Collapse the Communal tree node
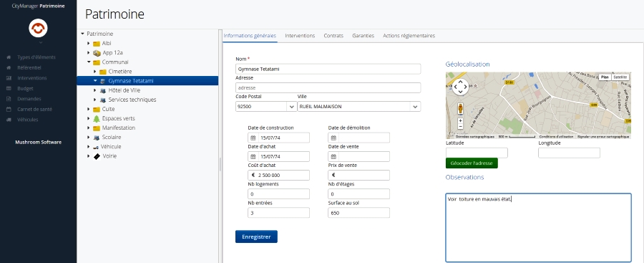This screenshot has height=263, width=644. point(88,62)
